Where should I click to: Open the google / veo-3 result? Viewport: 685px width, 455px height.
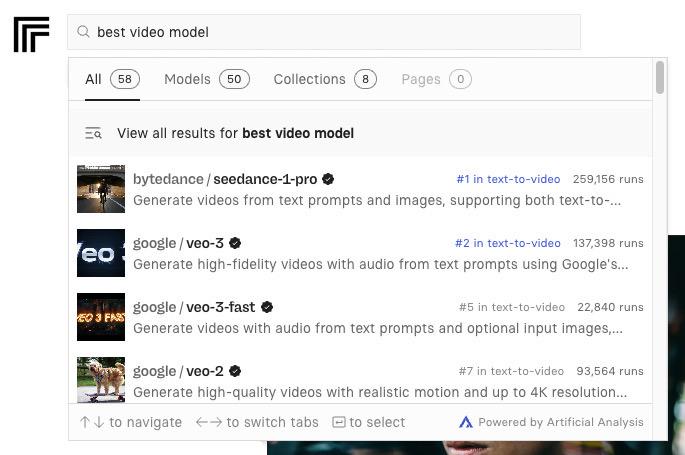tap(178, 243)
